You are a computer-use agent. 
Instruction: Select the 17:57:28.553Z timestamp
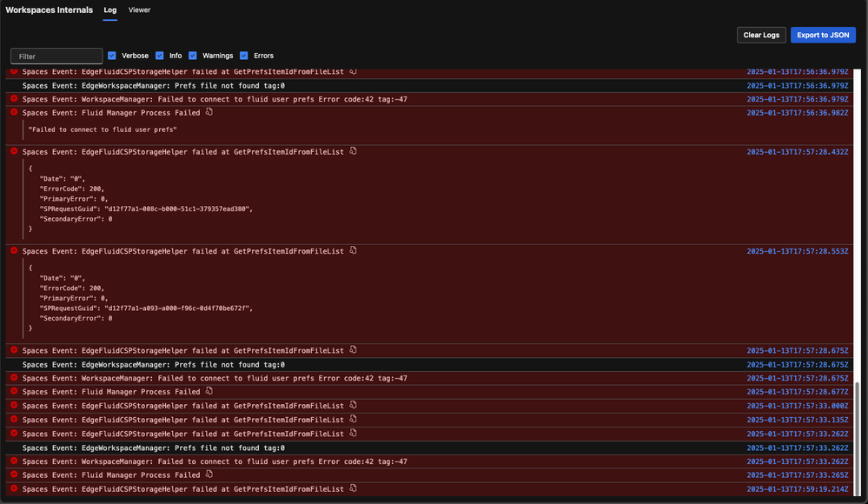pyautogui.click(x=797, y=251)
